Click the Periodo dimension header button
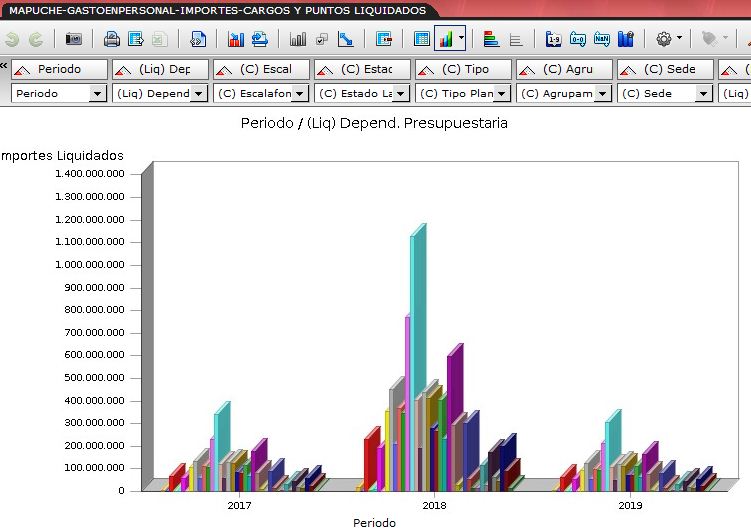The width and height of the screenshot is (751, 532). 59,69
